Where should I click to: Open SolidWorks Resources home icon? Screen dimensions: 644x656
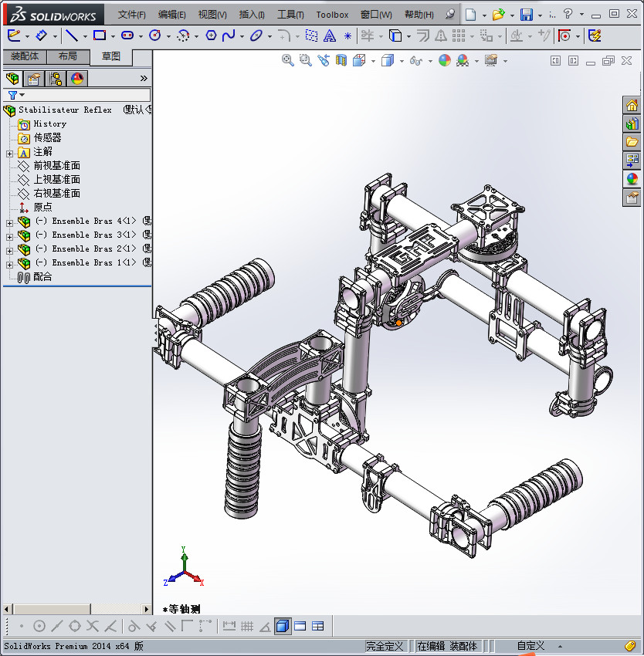click(x=632, y=106)
